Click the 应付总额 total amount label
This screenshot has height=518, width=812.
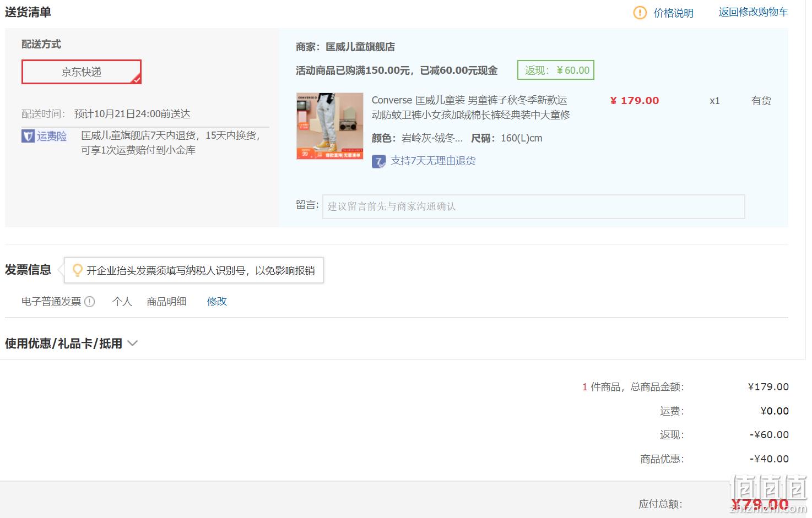tap(661, 504)
